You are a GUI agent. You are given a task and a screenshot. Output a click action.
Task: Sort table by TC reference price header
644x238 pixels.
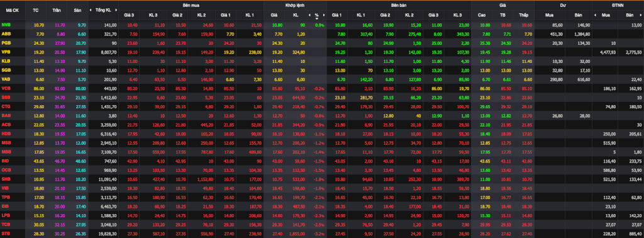[35, 10]
